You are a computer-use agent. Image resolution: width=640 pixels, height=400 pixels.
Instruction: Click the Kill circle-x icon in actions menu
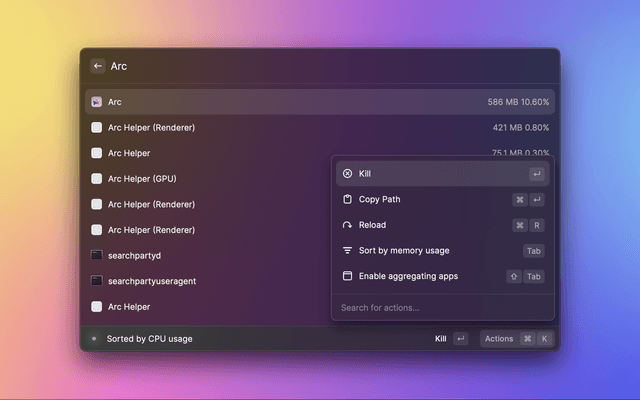[347, 174]
